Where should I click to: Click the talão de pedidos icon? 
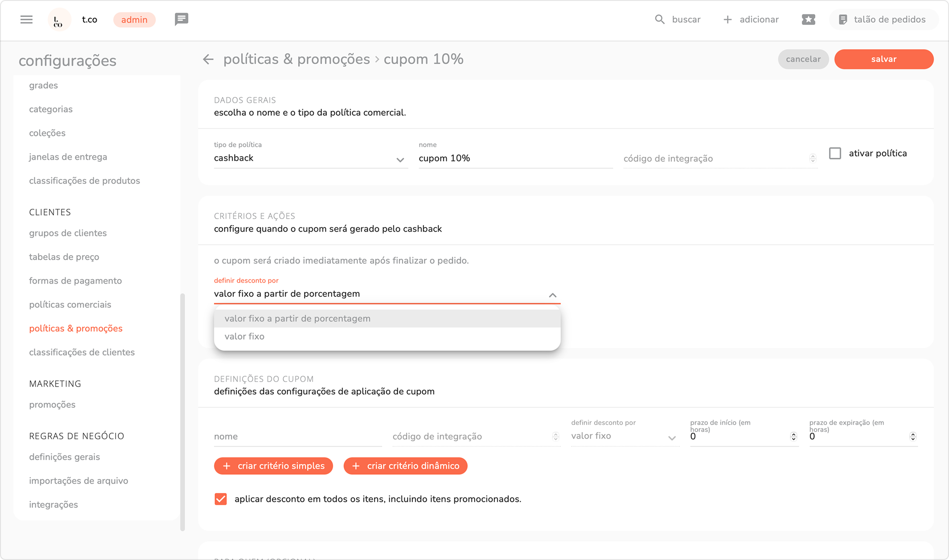click(x=843, y=19)
